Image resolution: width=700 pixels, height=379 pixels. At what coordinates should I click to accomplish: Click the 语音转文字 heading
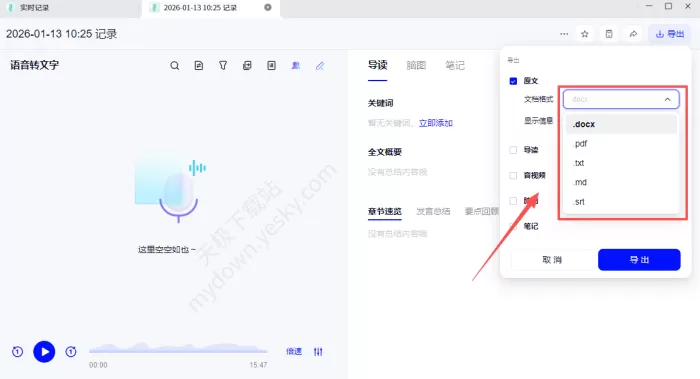(x=34, y=65)
